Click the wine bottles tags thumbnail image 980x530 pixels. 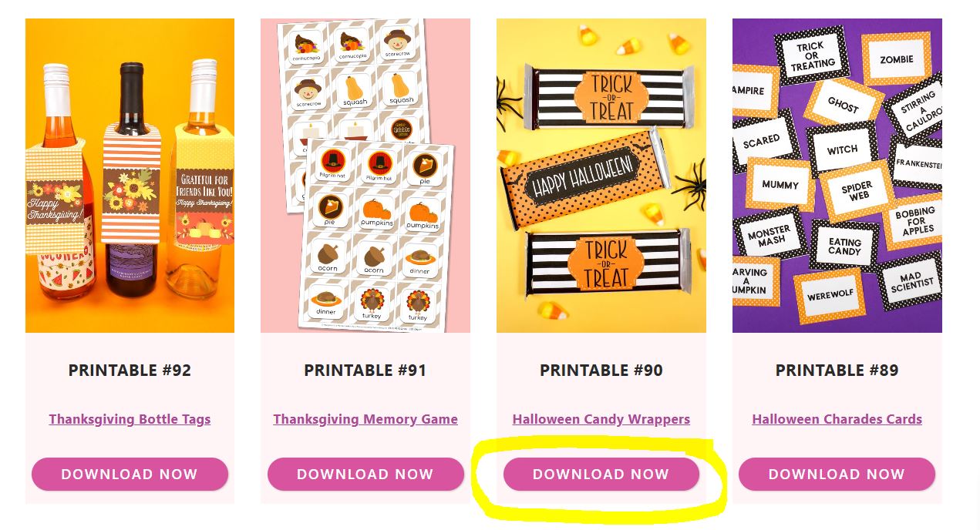pyautogui.click(x=130, y=176)
